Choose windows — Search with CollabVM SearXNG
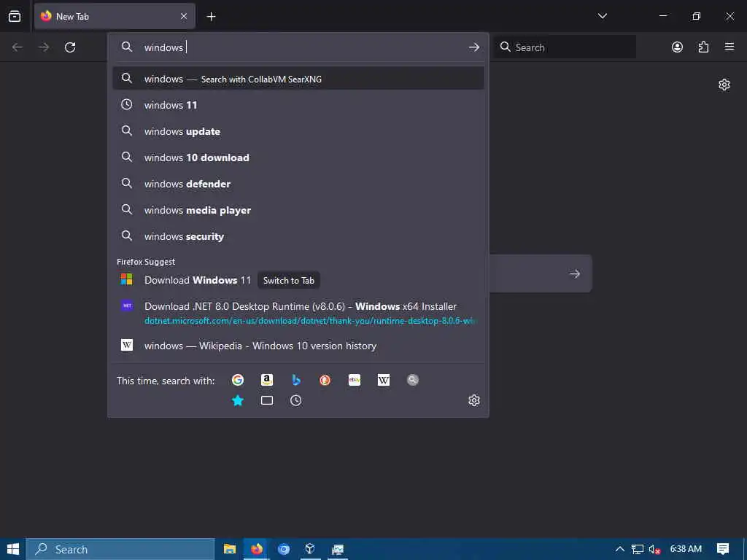The image size is (747, 560). click(298, 79)
